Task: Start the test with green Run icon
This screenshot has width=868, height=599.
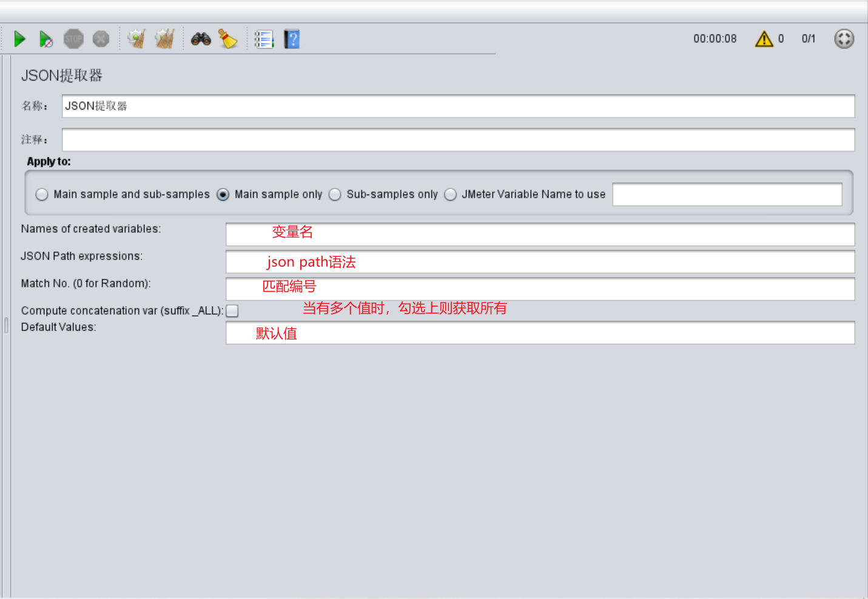Action: [19, 39]
